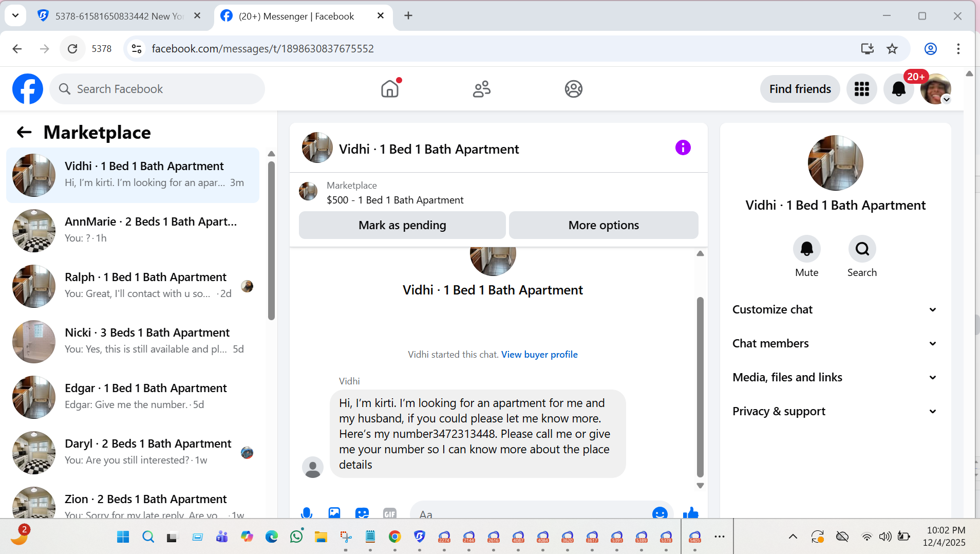980x554 pixels.
Task: Open the Friends icon in top navigation
Action: (x=482, y=89)
